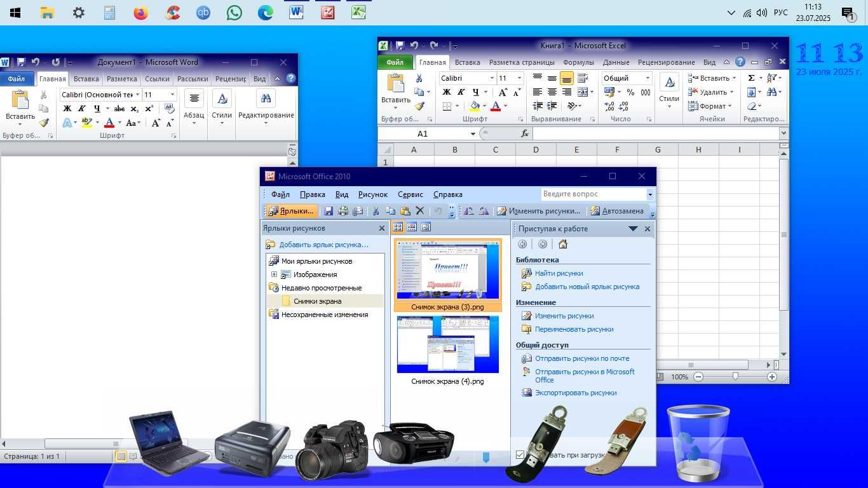Switch to Filmstrip view in Picture Manager
The height and width of the screenshot is (488, 868).
pyautogui.click(x=412, y=227)
